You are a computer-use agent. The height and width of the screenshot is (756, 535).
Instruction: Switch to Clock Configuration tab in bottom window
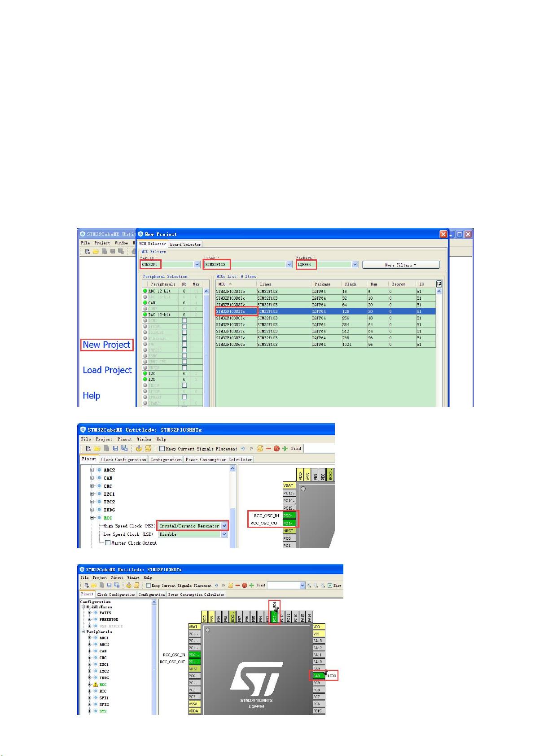point(116,594)
